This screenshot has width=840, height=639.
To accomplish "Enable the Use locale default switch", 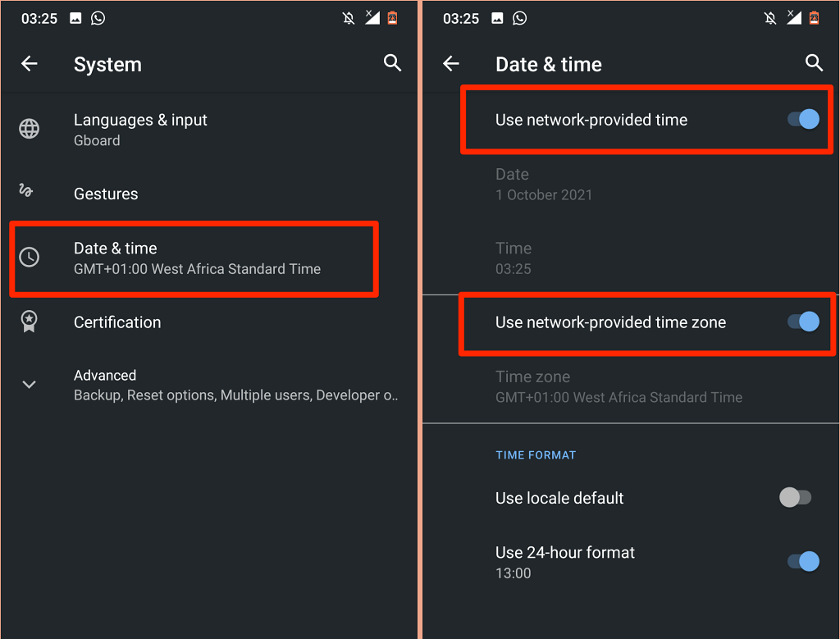I will tap(795, 497).
